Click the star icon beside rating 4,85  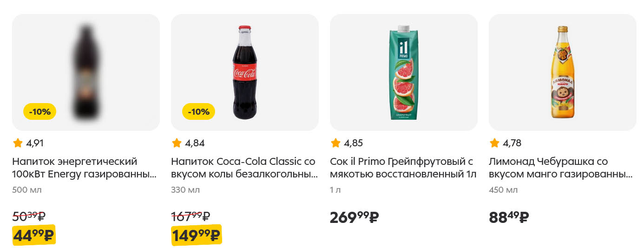[x=335, y=143]
